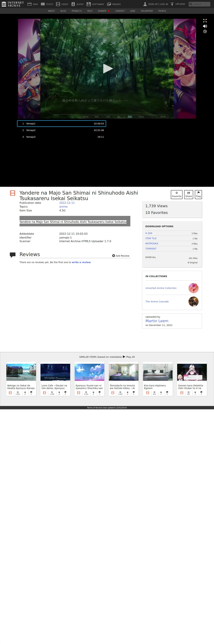The width and height of the screenshot is (214, 644).
Task: Click the Sign Up link
Action: pyautogui.click(x=153, y=4)
